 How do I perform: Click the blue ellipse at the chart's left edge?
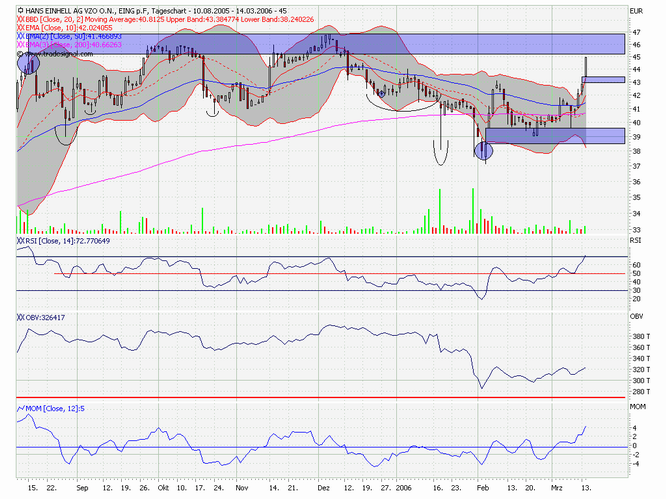29,63
